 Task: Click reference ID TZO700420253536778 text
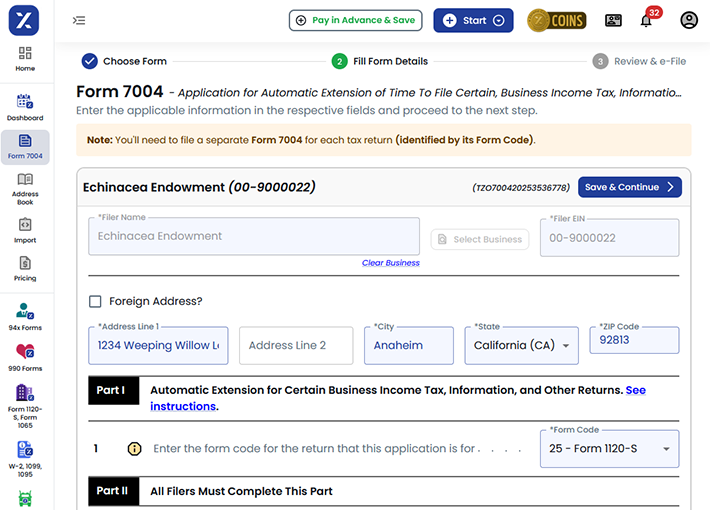(x=521, y=188)
